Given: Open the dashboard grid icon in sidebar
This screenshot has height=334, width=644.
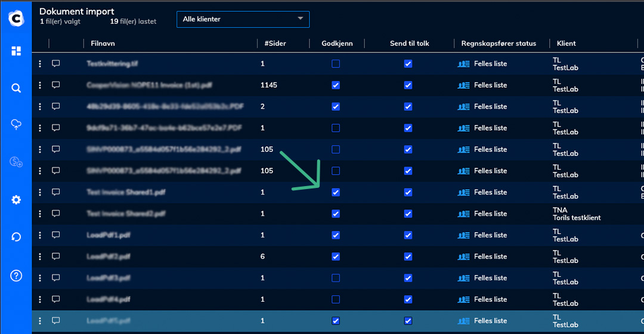Looking at the screenshot, I should coord(16,51).
